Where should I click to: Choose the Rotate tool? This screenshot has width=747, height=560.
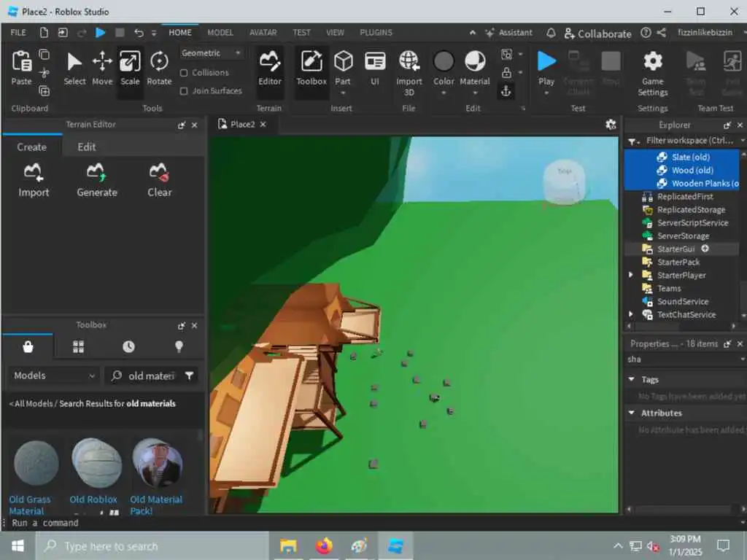[x=159, y=68]
